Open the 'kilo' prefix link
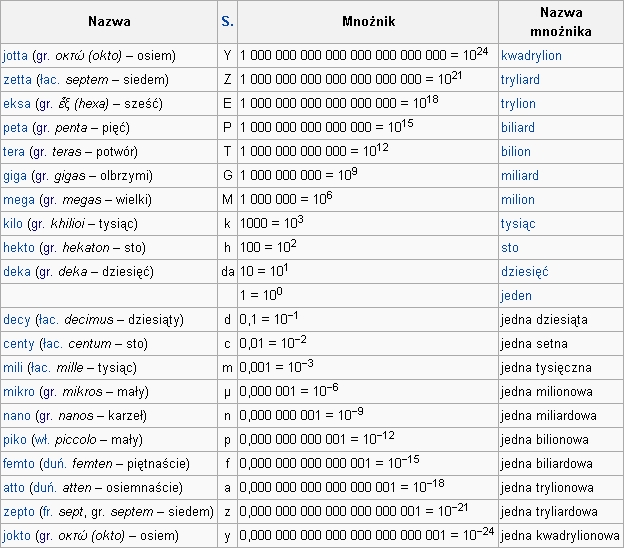This screenshot has height=549, width=624. (13, 224)
